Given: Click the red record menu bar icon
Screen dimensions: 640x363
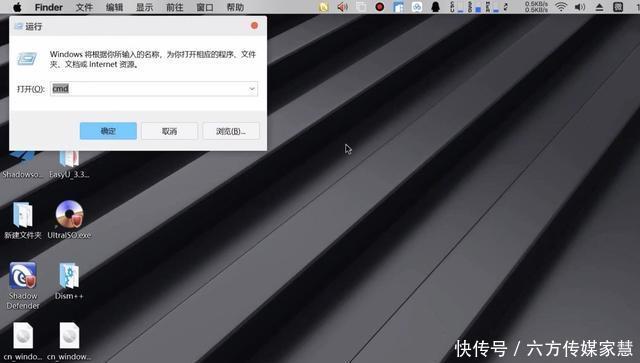Looking at the screenshot, I should pos(380,7).
